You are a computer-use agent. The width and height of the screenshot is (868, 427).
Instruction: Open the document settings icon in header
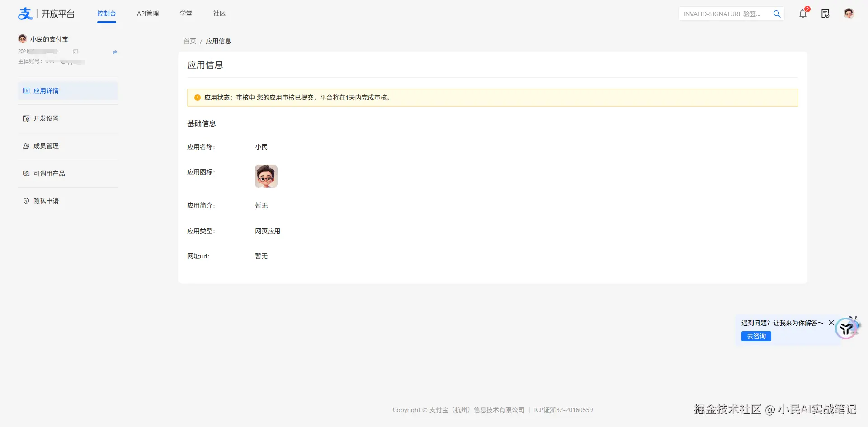click(x=826, y=14)
